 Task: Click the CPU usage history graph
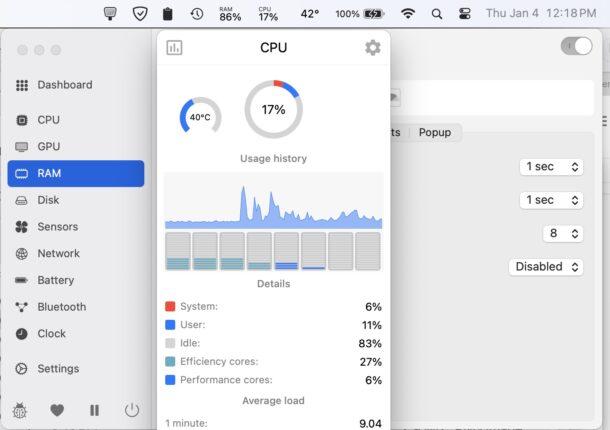[x=273, y=200]
